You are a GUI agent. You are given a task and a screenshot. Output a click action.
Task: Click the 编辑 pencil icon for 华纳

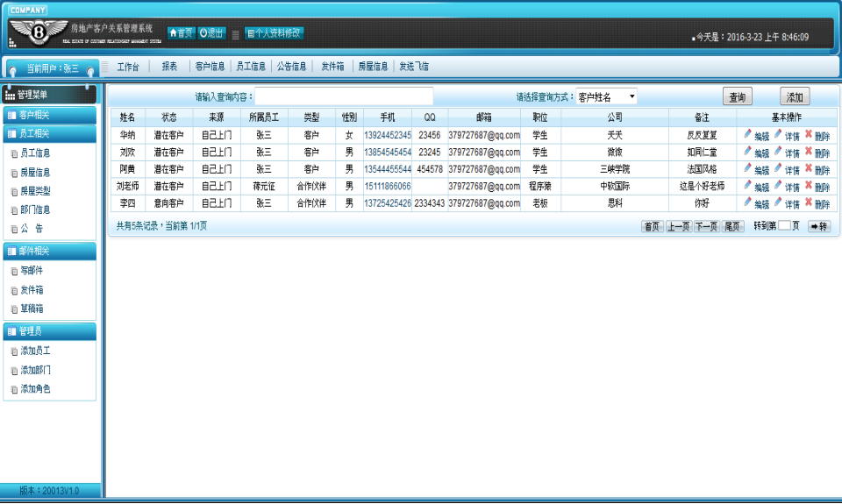pos(748,135)
